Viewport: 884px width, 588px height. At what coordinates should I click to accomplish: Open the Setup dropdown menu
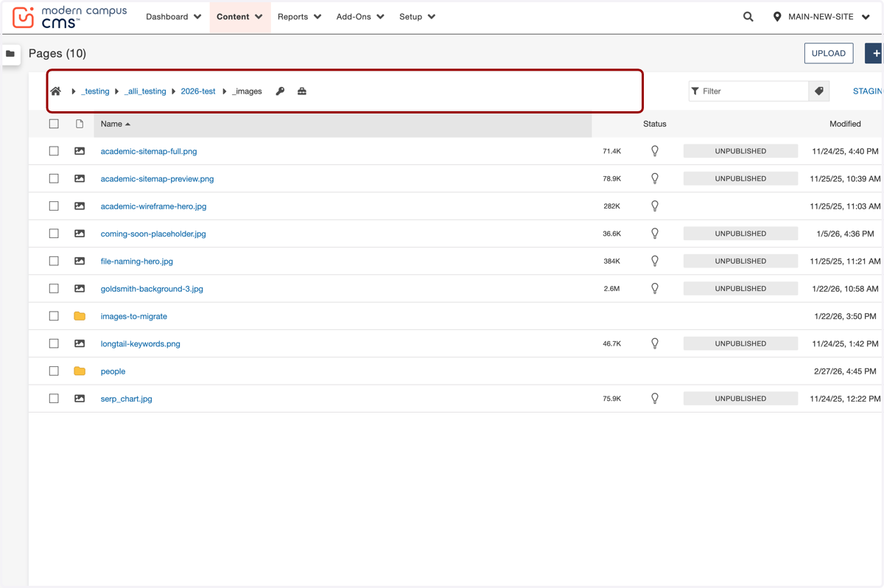pyautogui.click(x=418, y=17)
